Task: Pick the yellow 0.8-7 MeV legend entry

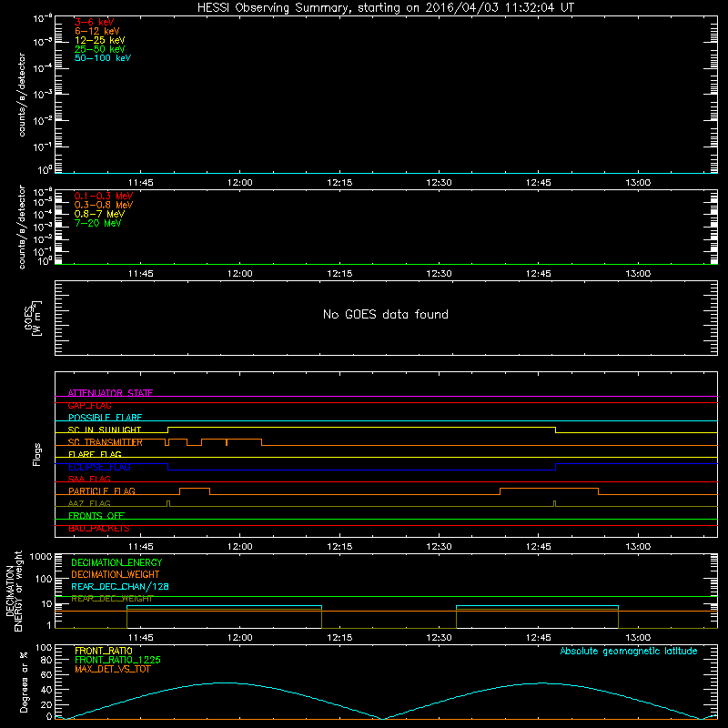Action: (x=99, y=214)
